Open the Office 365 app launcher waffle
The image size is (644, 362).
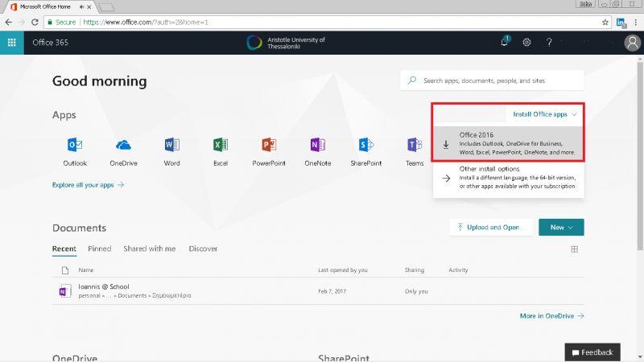(12, 43)
